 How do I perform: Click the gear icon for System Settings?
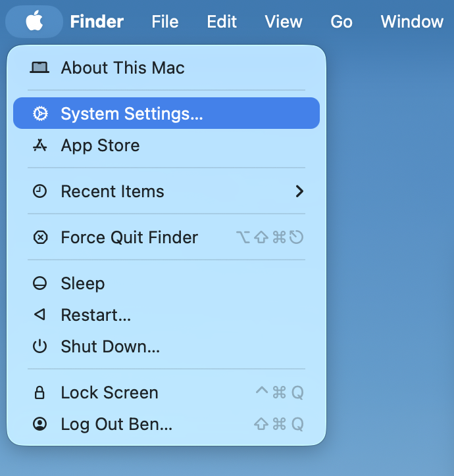pyautogui.click(x=40, y=114)
